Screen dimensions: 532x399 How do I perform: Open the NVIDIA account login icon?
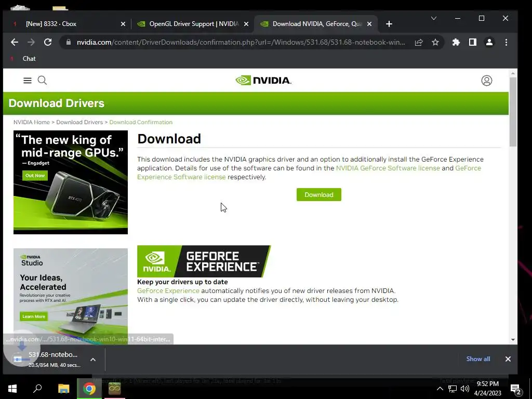click(x=486, y=81)
